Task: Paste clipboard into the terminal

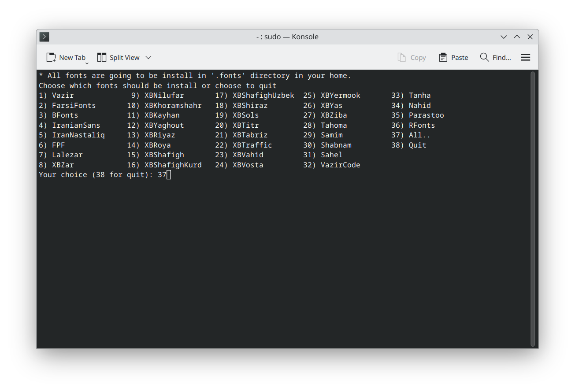Action: (x=453, y=58)
